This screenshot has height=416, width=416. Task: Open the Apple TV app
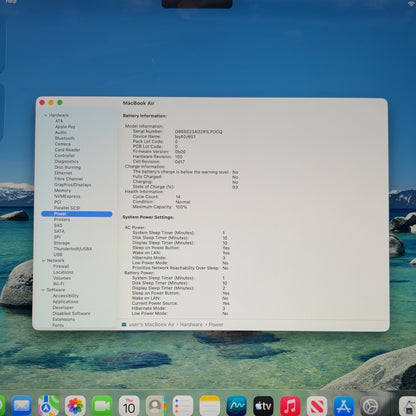tap(263, 406)
